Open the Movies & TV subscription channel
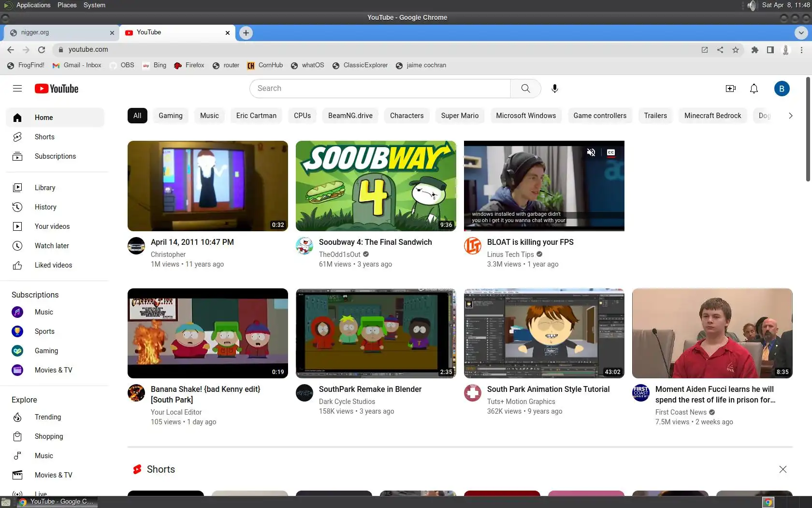The image size is (812, 508). tap(55, 370)
